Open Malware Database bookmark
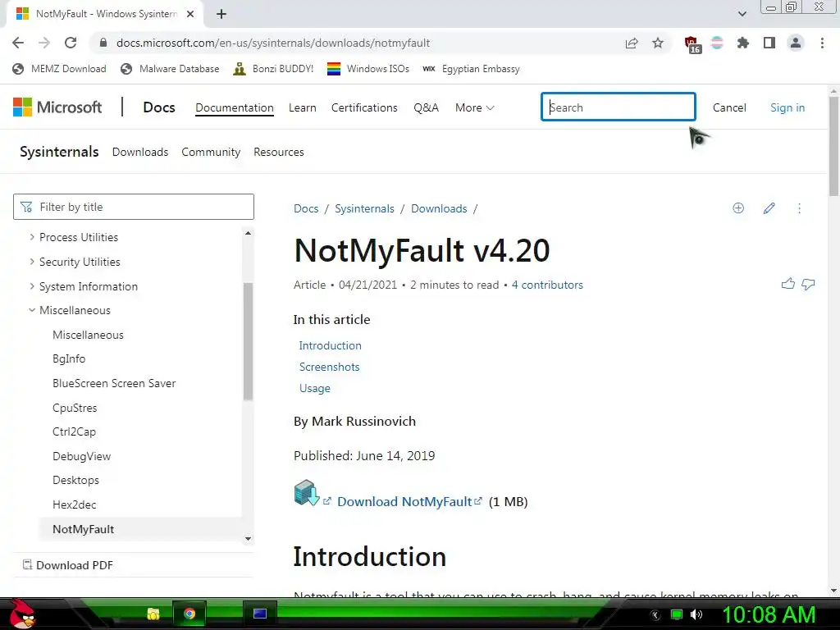Image resolution: width=840 pixels, height=630 pixels. click(x=171, y=69)
